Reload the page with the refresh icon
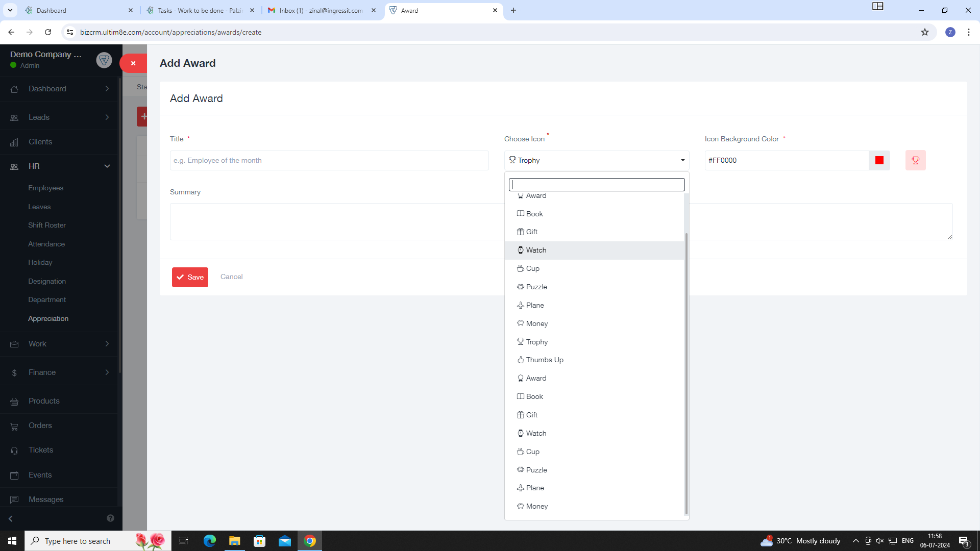Viewport: 980px width, 551px height. click(48, 32)
